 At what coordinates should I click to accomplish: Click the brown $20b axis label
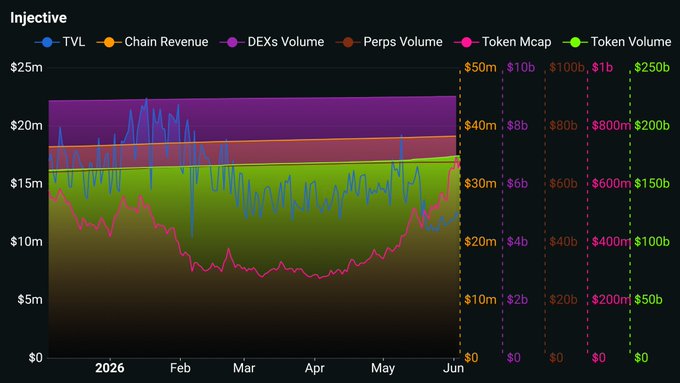click(563, 299)
